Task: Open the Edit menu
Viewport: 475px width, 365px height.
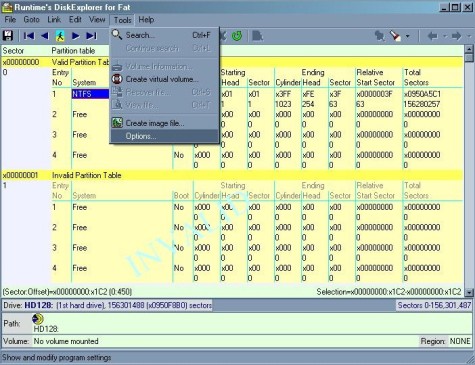Action: pyautogui.click(x=75, y=20)
